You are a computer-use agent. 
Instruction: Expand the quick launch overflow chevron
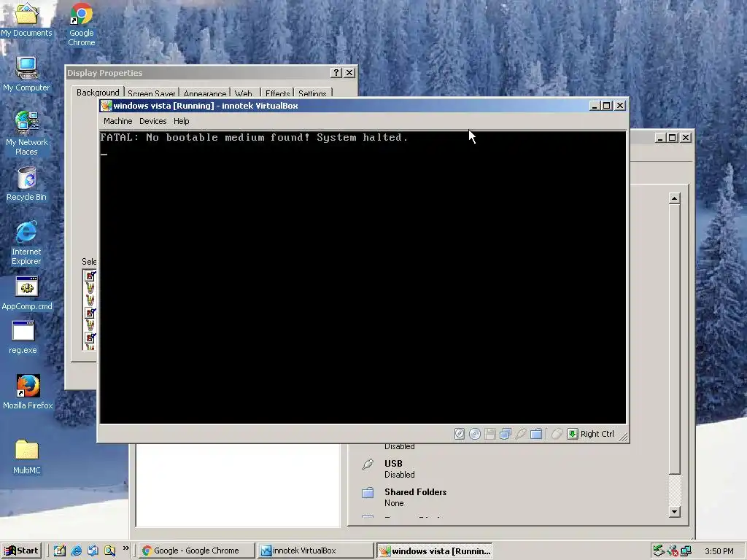125,548
